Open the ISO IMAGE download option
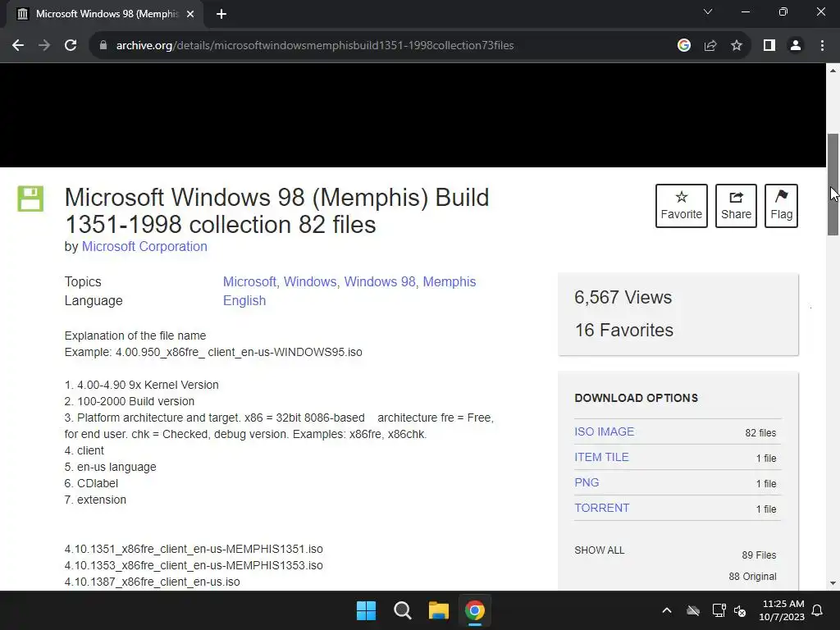This screenshot has height=630, width=840. point(605,431)
